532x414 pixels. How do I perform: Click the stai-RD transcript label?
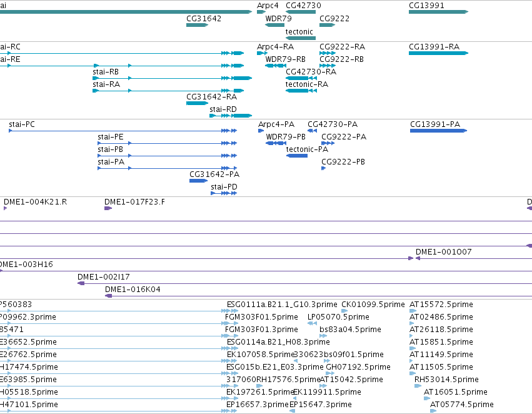(x=223, y=109)
